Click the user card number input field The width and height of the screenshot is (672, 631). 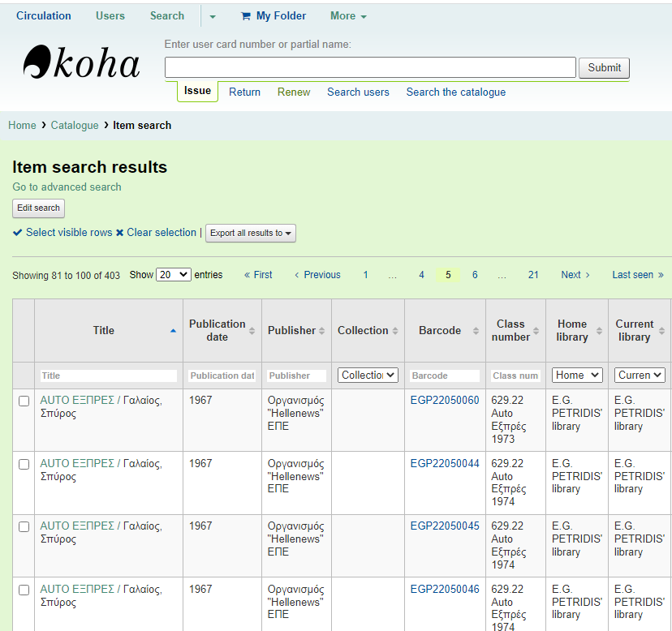pyautogui.click(x=370, y=67)
